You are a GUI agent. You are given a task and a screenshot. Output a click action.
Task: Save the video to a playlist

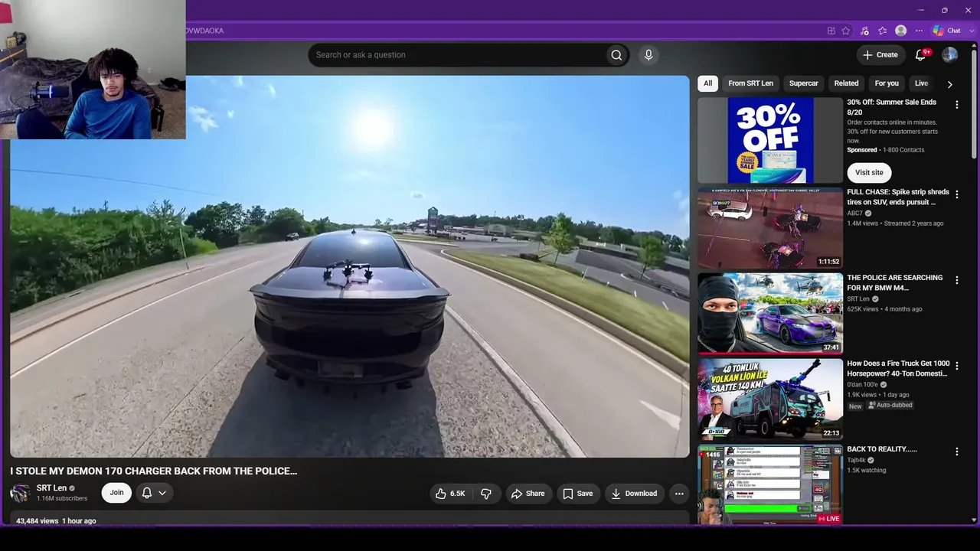[578, 494]
